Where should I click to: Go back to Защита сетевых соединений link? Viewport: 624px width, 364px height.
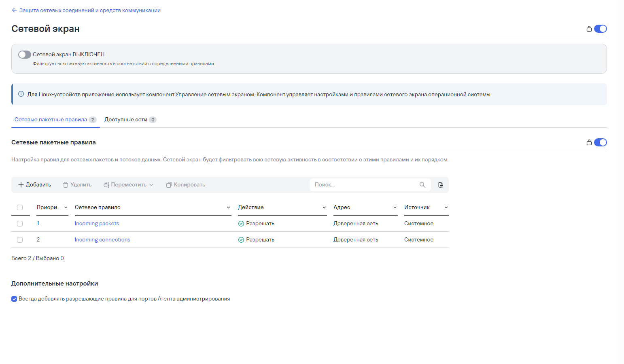click(90, 10)
